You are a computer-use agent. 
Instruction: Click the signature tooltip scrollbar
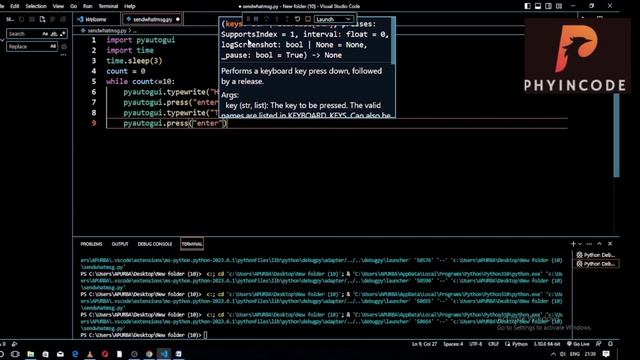click(393, 41)
